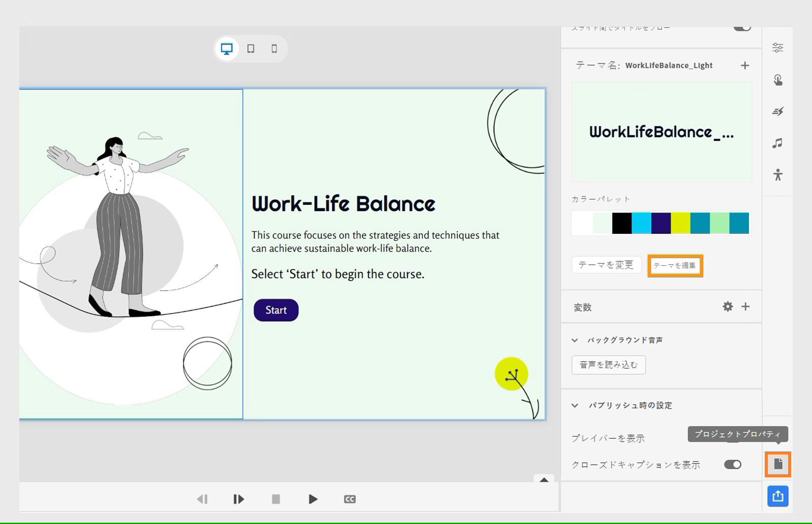
Task: Open the audio music-note panel
Action: coord(777,143)
